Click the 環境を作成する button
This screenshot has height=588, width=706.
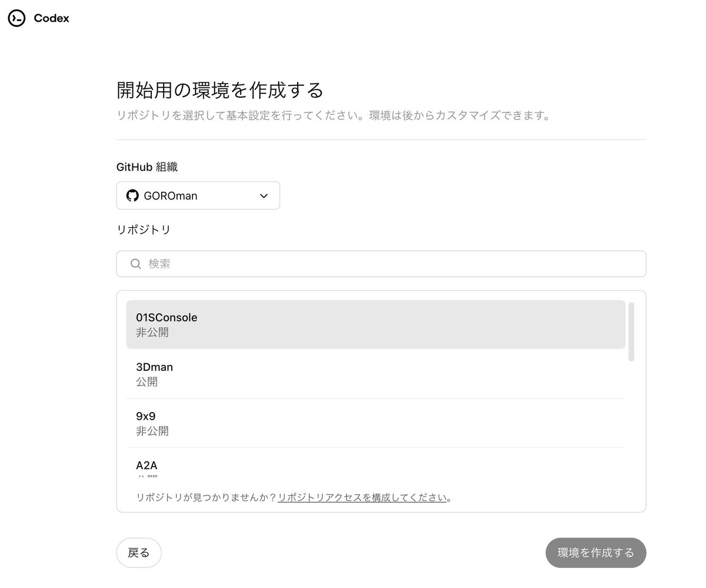[x=596, y=553]
